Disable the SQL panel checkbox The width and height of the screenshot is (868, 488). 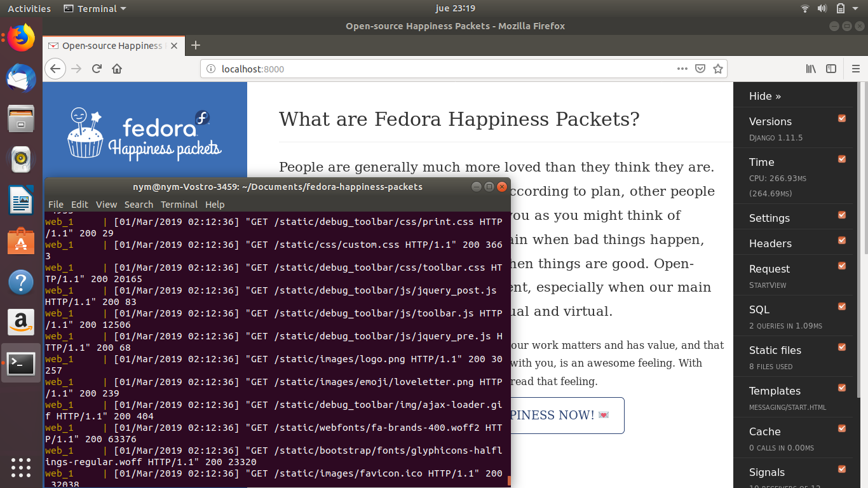[x=842, y=306]
